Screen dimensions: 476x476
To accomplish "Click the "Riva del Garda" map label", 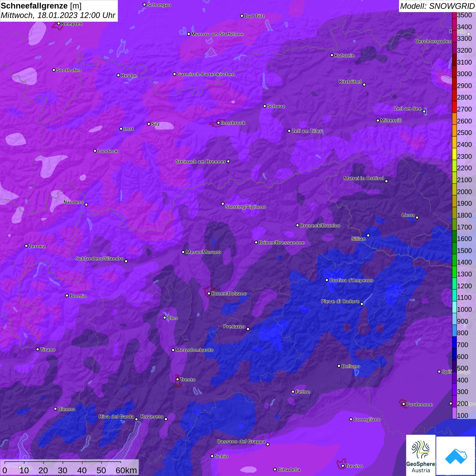I will pos(116,417).
